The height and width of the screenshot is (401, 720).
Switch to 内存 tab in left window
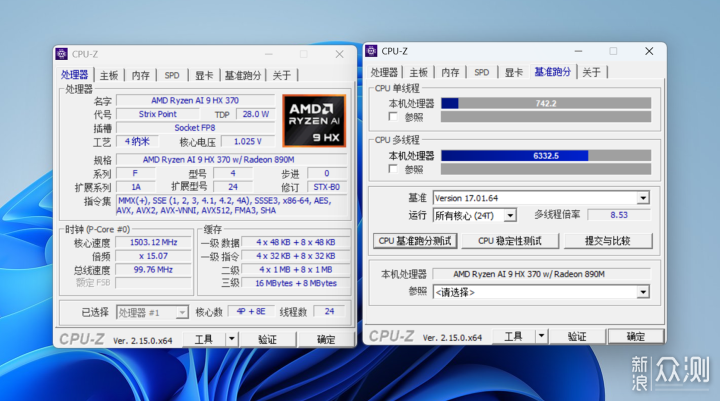tap(141, 75)
